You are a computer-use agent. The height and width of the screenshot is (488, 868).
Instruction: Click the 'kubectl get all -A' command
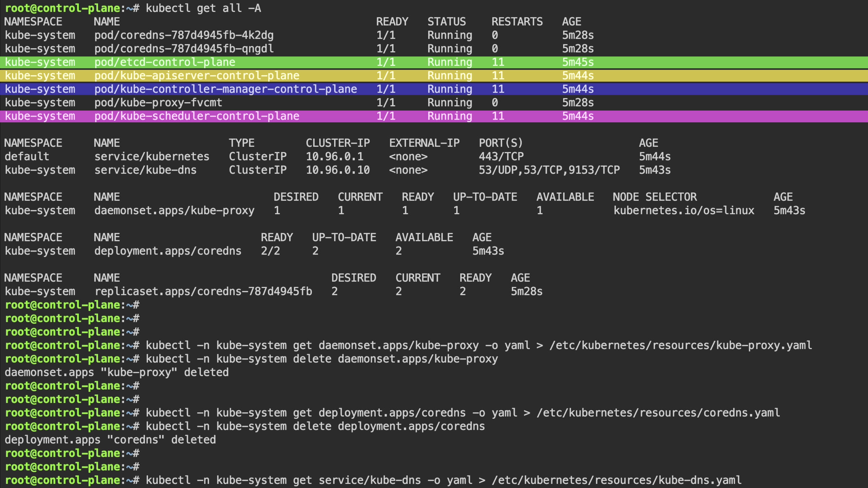pos(203,8)
